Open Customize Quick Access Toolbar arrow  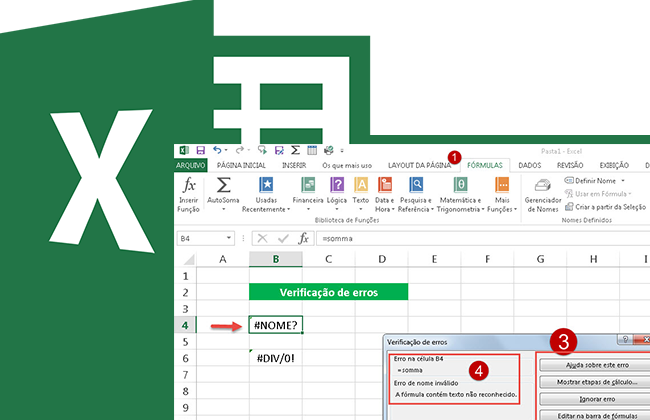point(342,151)
